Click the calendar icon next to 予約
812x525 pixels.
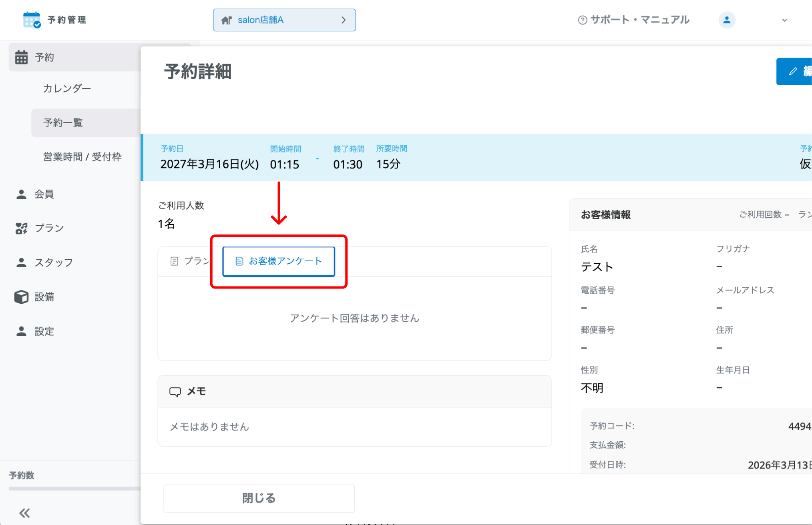click(x=22, y=57)
